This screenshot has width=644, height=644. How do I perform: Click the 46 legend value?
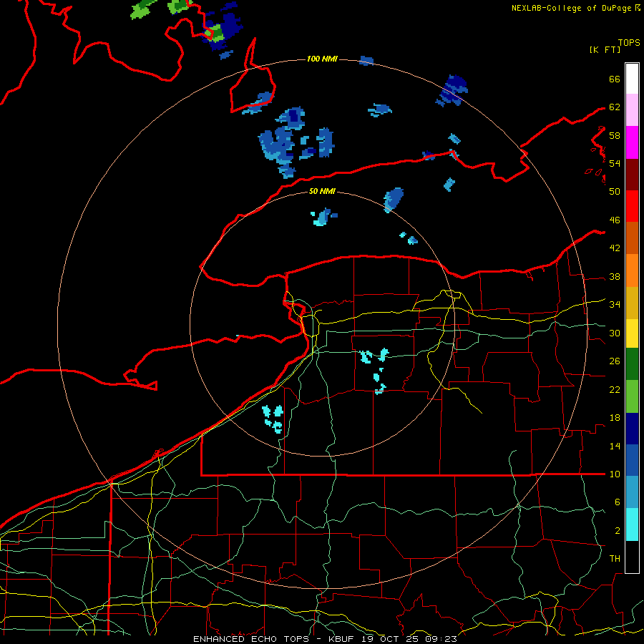(x=615, y=220)
